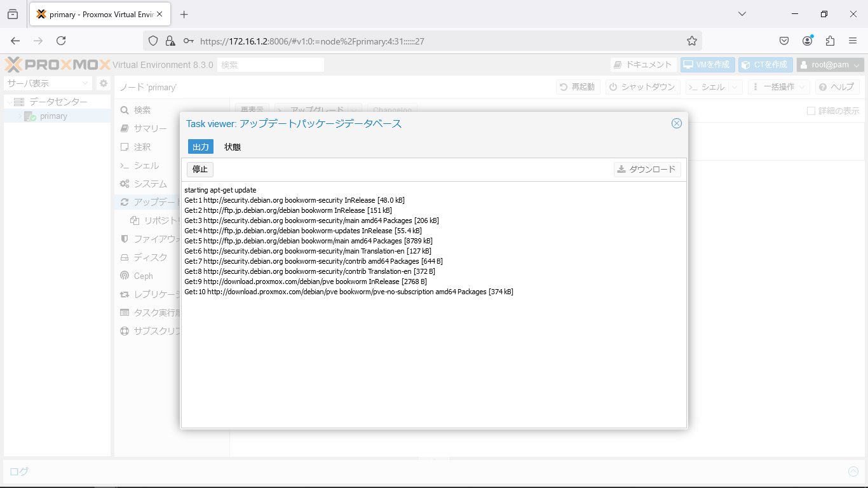
Task: Open the browser application menu
Action: click(853, 41)
